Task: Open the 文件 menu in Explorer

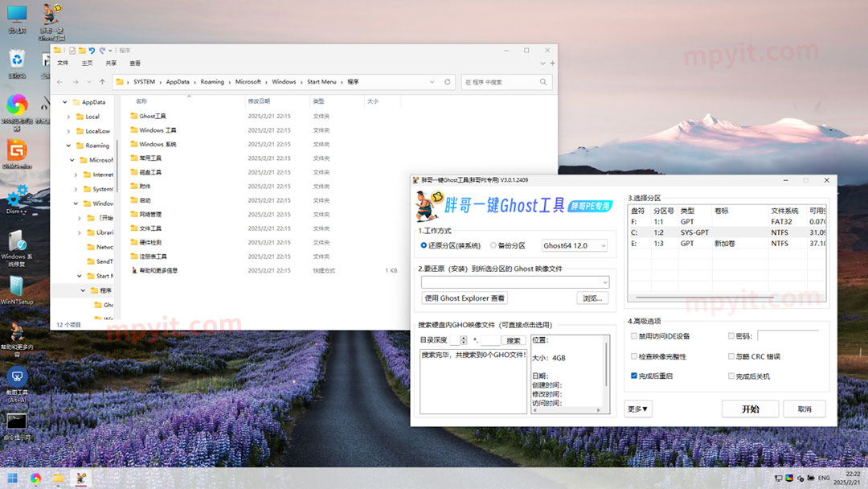Action: [63, 63]
